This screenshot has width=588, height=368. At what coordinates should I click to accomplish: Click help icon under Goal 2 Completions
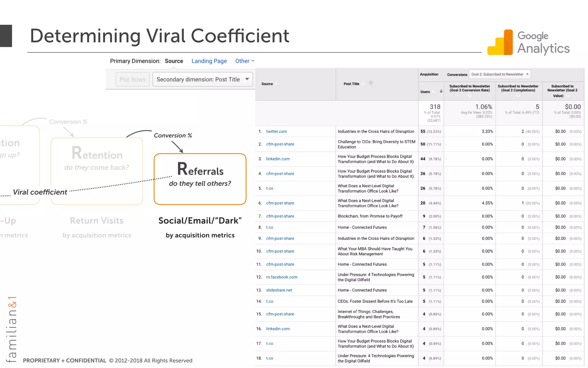(518, 95)
